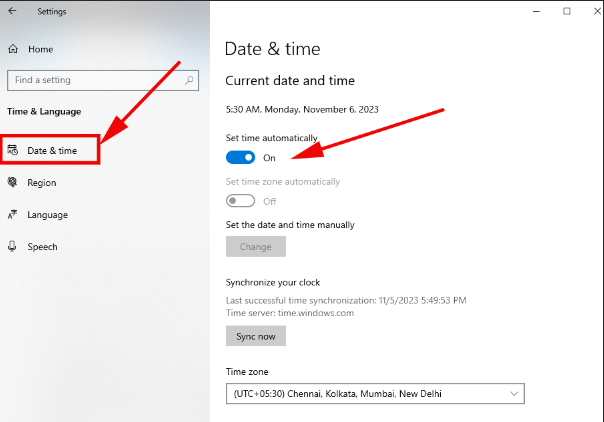Image resolution: width=604 pixels, height=422 pixels.
Task: Go to the Home page label
Action: pyautogui.click(x=40, y=49)
